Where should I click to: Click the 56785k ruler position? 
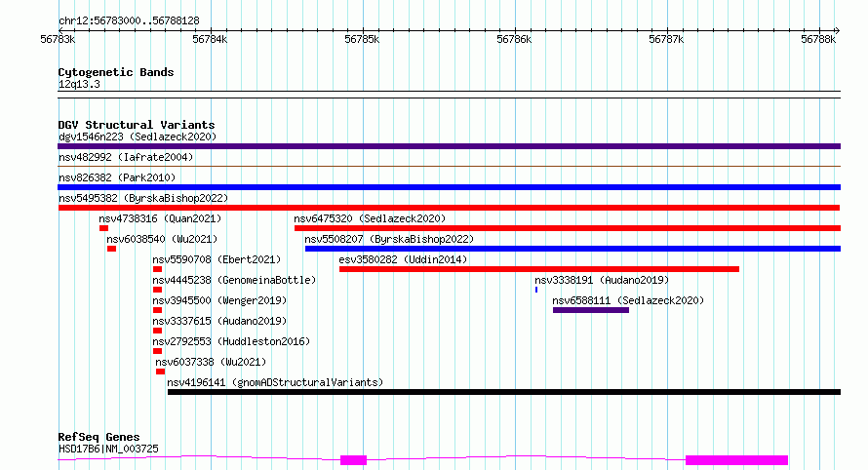coord(362,40)
